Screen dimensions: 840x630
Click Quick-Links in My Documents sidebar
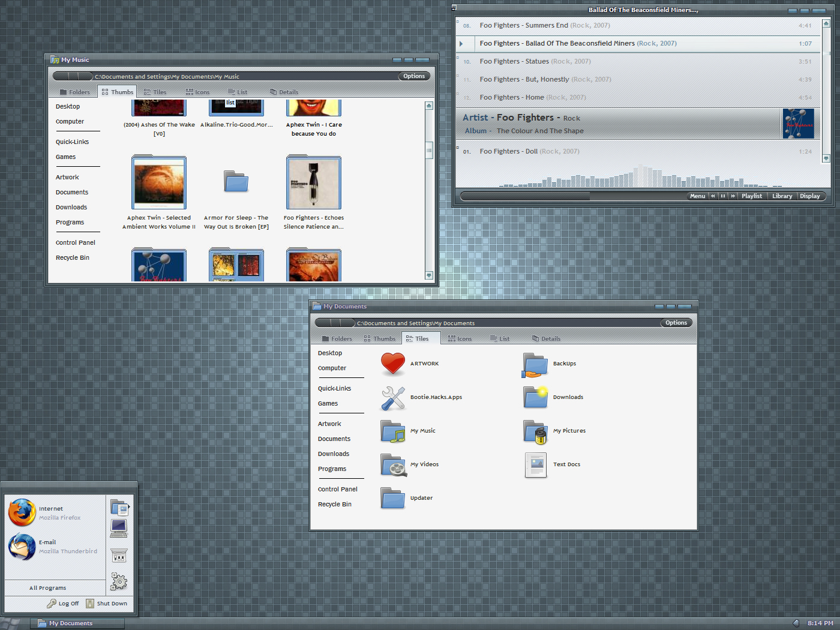(334, 389)
